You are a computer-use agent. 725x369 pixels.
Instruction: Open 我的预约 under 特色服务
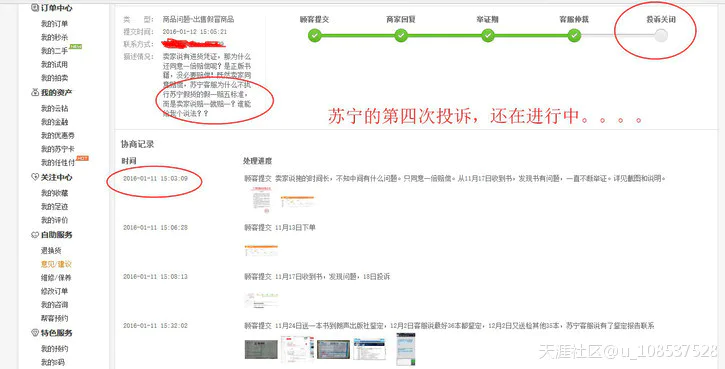click(x=55, y=349)
